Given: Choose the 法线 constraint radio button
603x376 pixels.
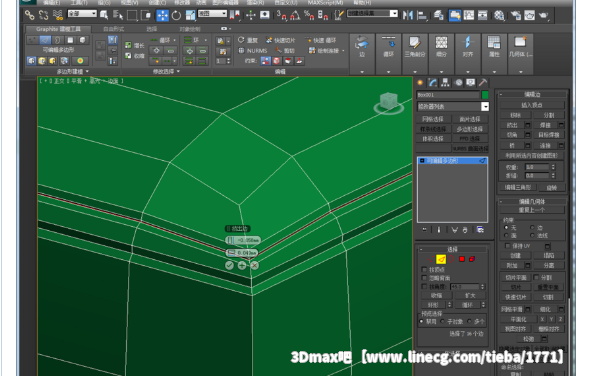Looking at the screenshot, I should tap(532, 235).
